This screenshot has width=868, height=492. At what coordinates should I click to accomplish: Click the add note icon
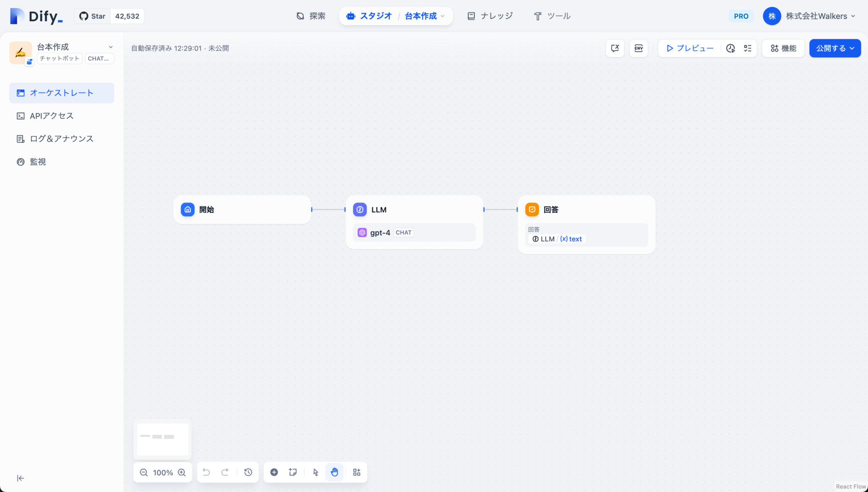292,472
